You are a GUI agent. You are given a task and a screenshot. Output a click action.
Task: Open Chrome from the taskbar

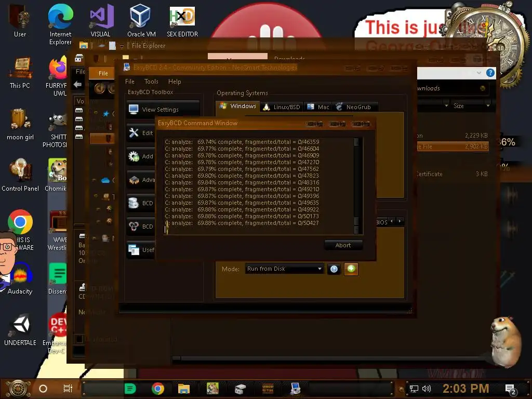[x=158, y=389]
